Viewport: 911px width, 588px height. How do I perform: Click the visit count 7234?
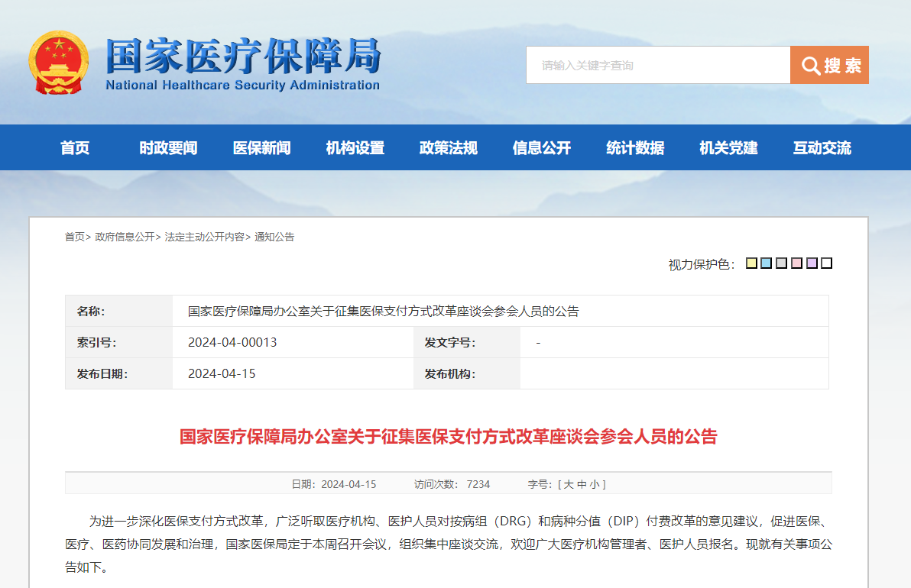tap(478, 484)
